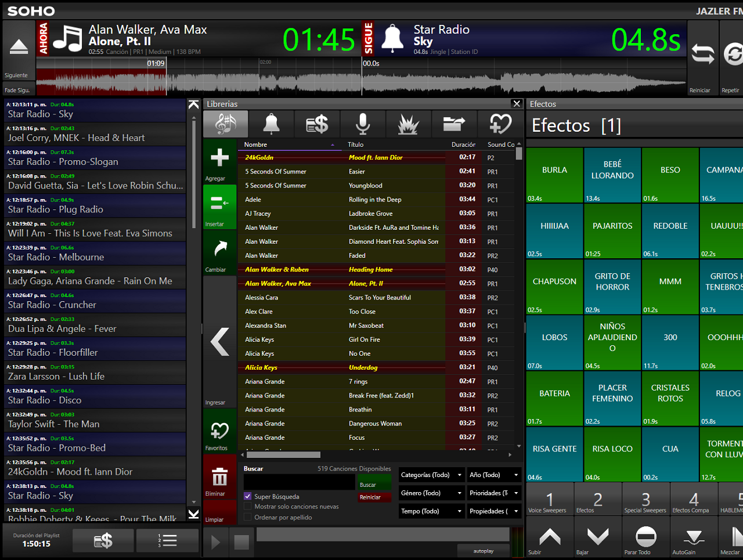743x560 pixels.
Task: Check Mostrar solo canciones nuevas
Action: (248, 507)
